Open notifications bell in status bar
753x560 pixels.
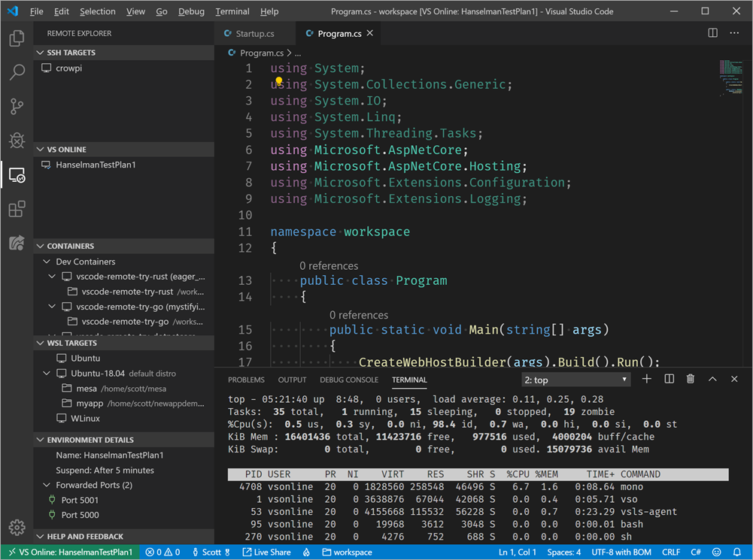tap(736, 552)
